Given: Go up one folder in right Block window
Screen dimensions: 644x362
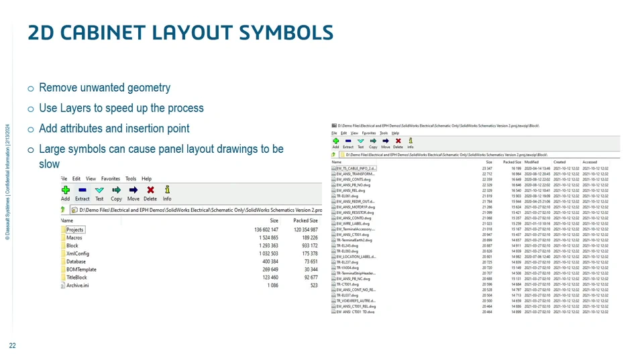Looking at the screenshot, I should click(333, 155).
